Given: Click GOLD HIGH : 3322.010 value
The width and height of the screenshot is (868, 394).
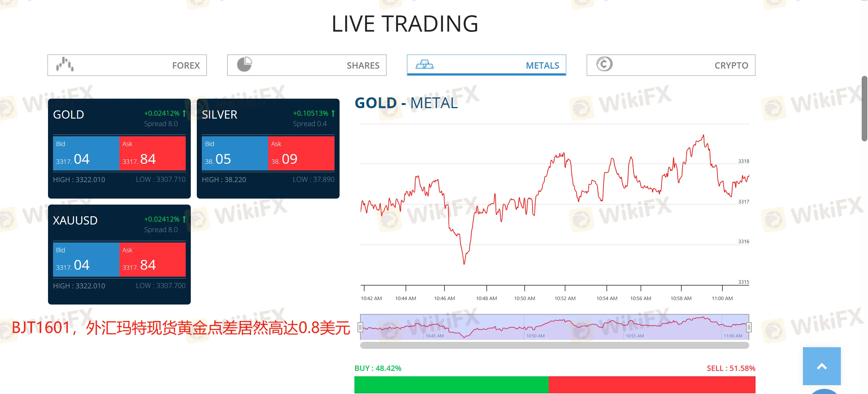Looking at the screenshot, I should point(79,180).
